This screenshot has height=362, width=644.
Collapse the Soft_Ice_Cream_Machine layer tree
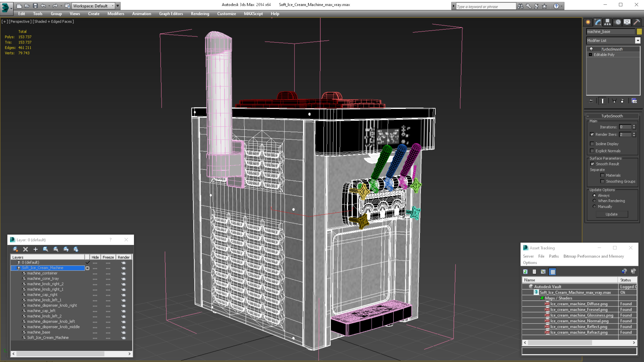coord(13,268)
